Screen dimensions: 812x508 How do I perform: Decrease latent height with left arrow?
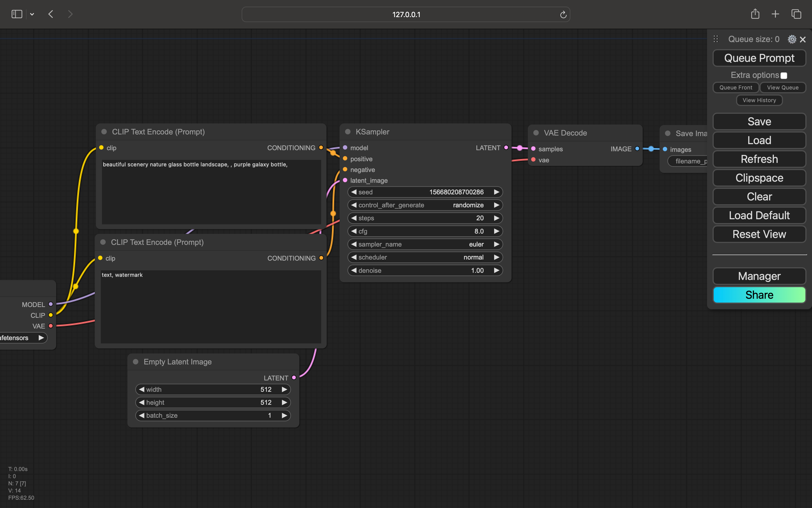click(x=141, y=403)
